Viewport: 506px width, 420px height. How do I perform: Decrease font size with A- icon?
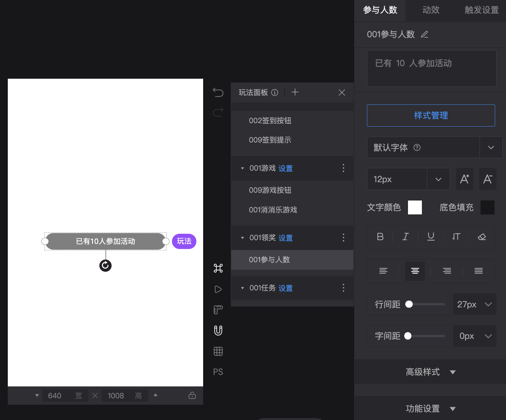[488, 179]
